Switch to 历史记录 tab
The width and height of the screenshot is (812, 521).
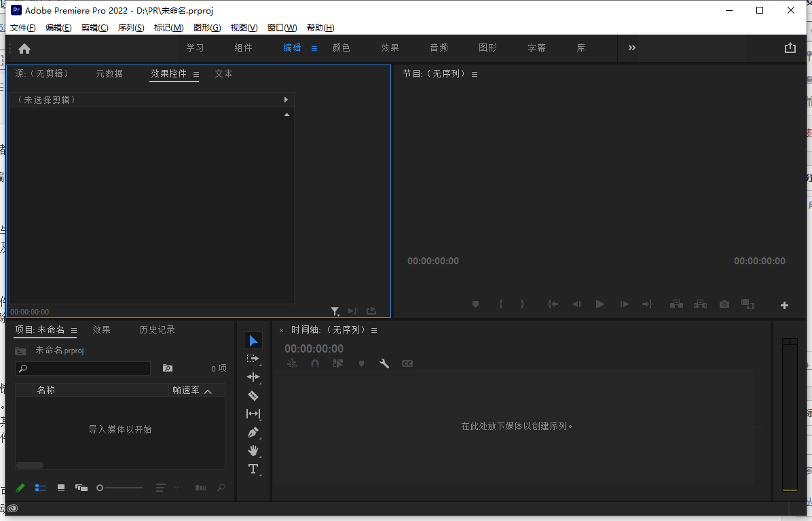tap(157, 330)
